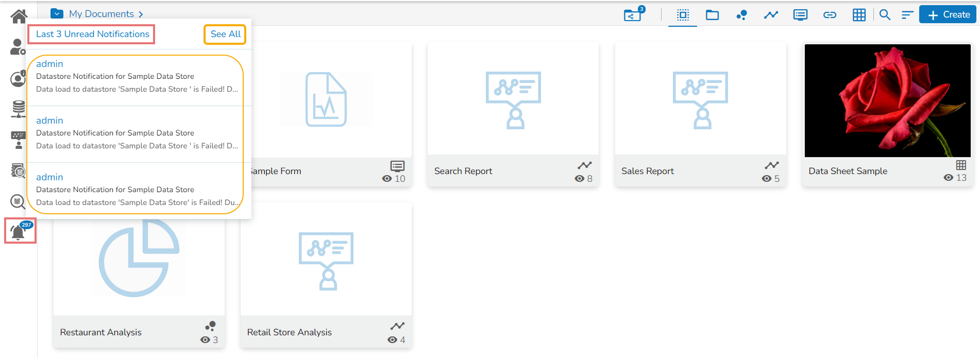980x358 pixels.
Task: Click the data store icon in the sidebar
Action: (x=19, y=109)
